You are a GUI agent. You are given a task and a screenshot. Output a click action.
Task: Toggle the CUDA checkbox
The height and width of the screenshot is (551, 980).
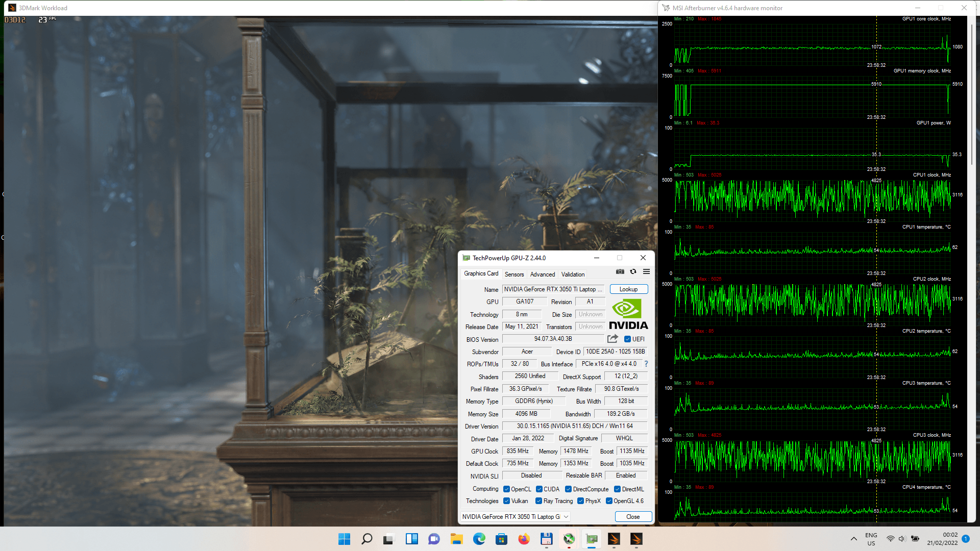[x=539, y=489]
